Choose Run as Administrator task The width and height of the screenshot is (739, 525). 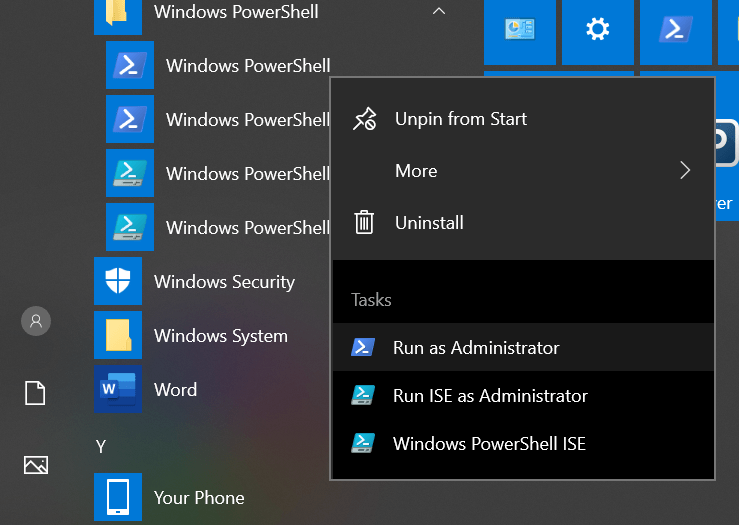476,348
